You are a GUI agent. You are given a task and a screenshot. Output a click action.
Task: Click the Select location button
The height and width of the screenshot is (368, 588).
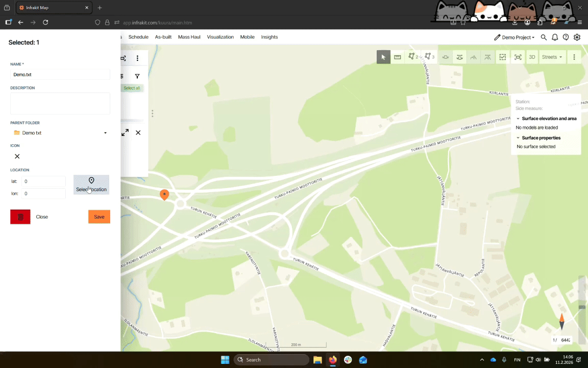click(91, 185)
